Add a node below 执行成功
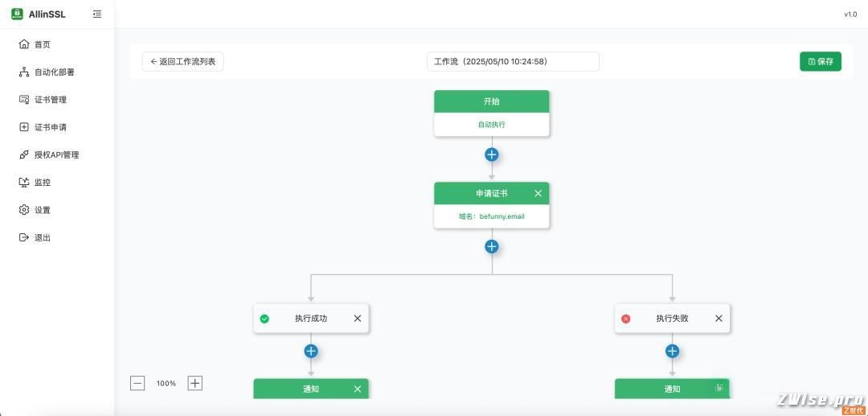Image resolution: width=868 pixels, height=416 pixels. coord(311,351)
